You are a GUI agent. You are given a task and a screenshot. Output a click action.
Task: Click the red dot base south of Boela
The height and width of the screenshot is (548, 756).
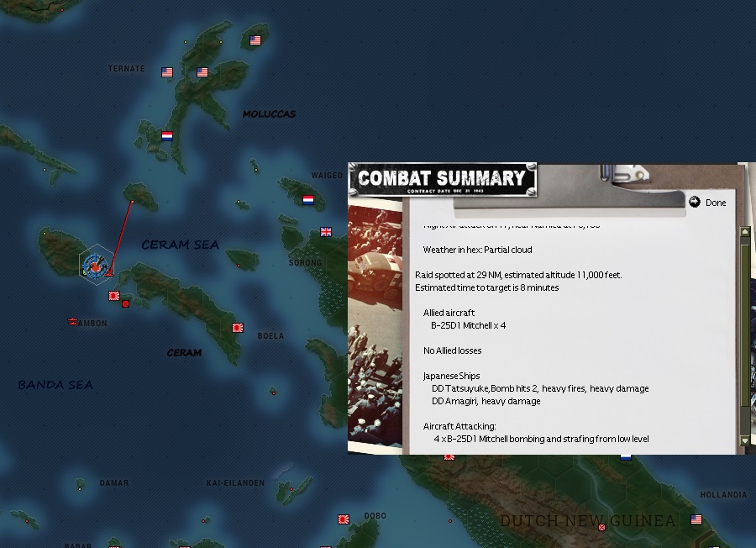(273, 393)
